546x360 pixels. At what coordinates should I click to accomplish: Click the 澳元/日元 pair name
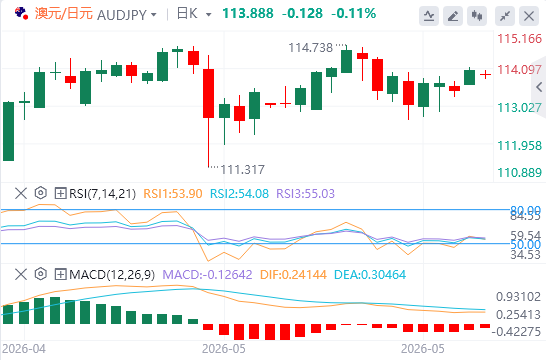[64, 14]
